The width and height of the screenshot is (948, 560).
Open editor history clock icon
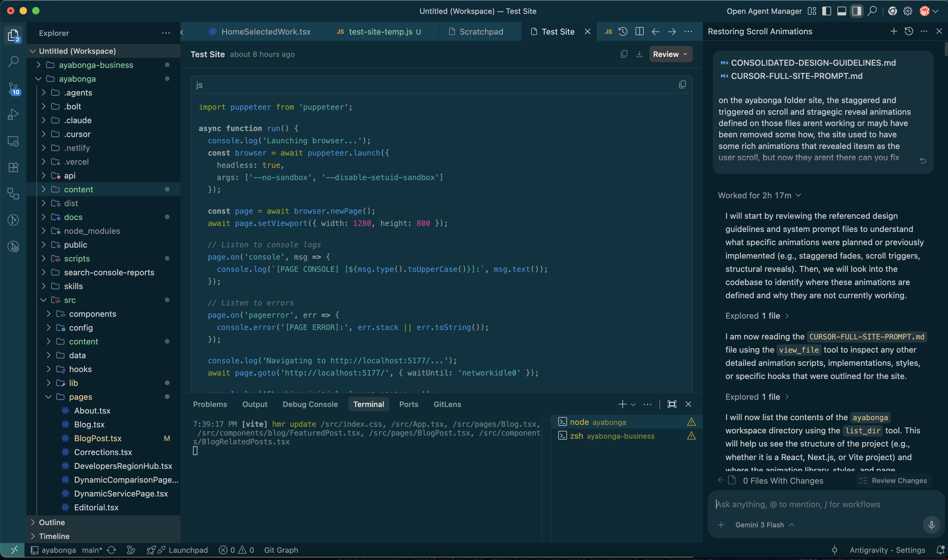click(623, 32)
